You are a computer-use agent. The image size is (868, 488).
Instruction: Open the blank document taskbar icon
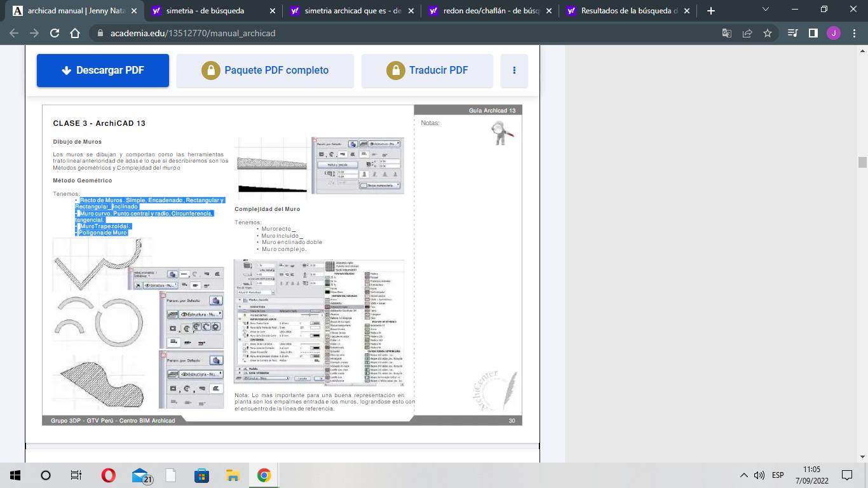pos(170,475)
